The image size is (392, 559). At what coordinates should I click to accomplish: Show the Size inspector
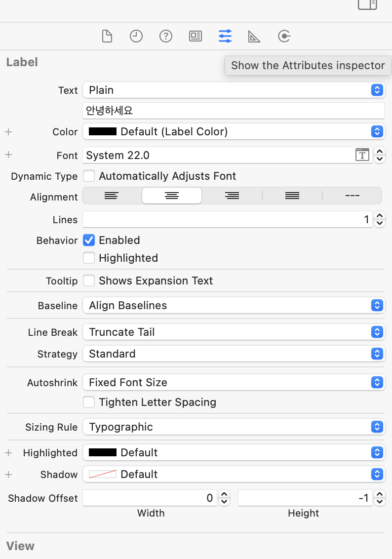click(254, 36)
